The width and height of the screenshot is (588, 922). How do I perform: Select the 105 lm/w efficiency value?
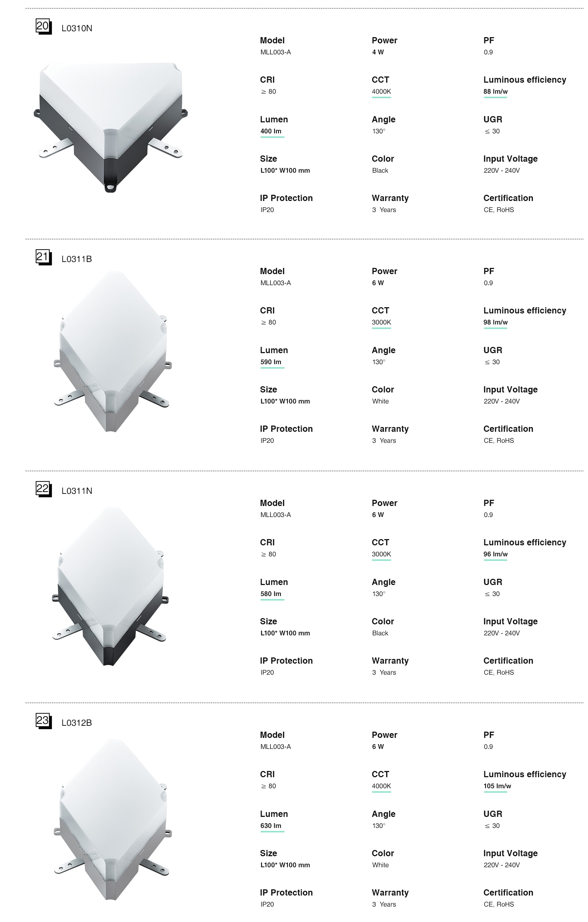tap(497, 786)
